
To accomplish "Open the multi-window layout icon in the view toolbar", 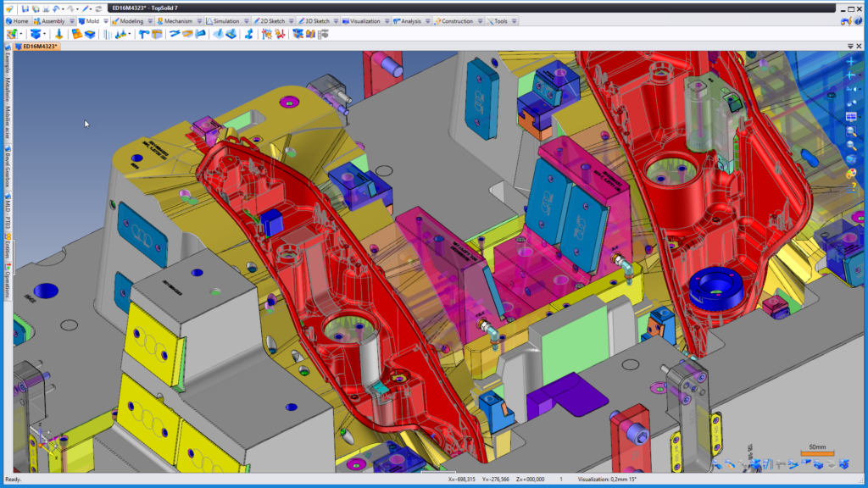I will coord(851,117).
